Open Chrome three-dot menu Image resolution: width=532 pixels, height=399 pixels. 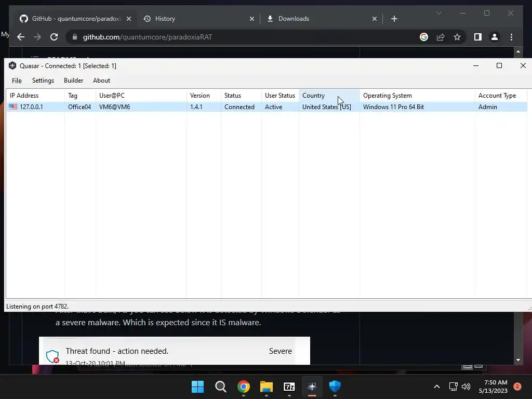click(511, 37)
